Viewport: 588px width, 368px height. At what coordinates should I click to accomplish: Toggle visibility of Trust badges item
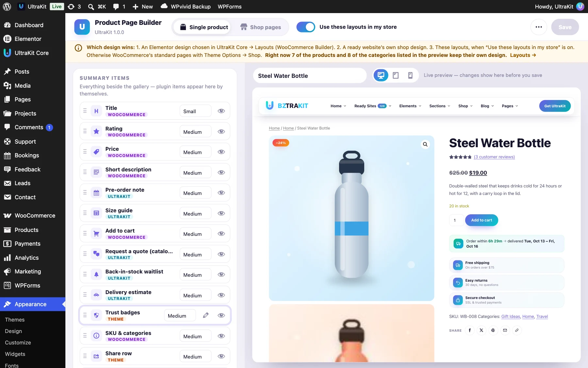pos(221,315)
